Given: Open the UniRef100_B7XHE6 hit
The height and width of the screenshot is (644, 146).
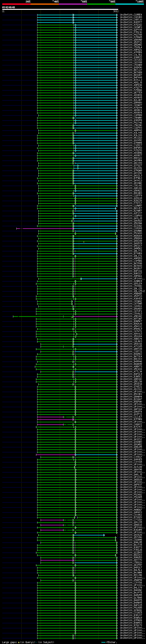Looking at the screenshot, I should pyautogui.click(x=131, y=254).
